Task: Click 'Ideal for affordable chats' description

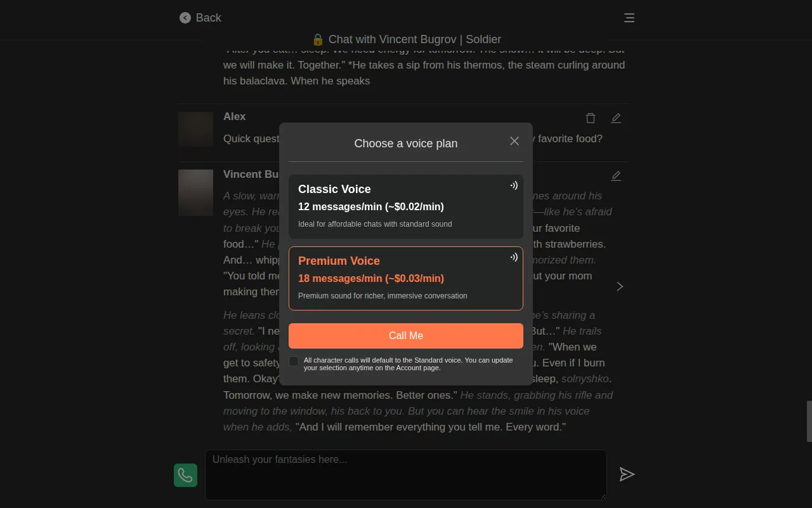Action: pos(375,224)
